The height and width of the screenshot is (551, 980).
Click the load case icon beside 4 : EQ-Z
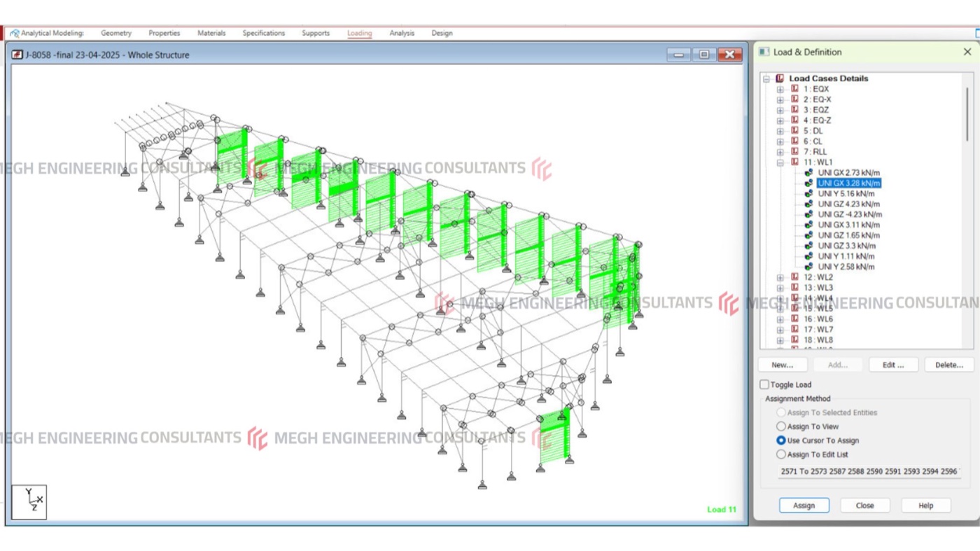[x=794, y=120]
